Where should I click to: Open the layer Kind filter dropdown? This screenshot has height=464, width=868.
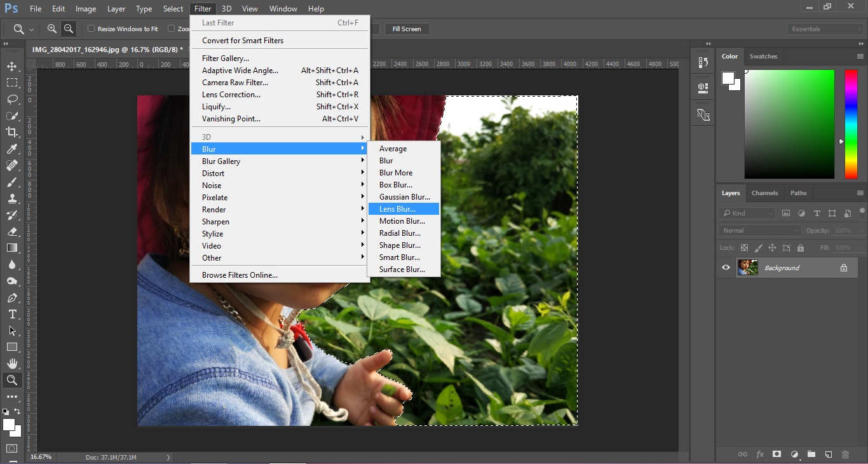[x=747, y=214]
